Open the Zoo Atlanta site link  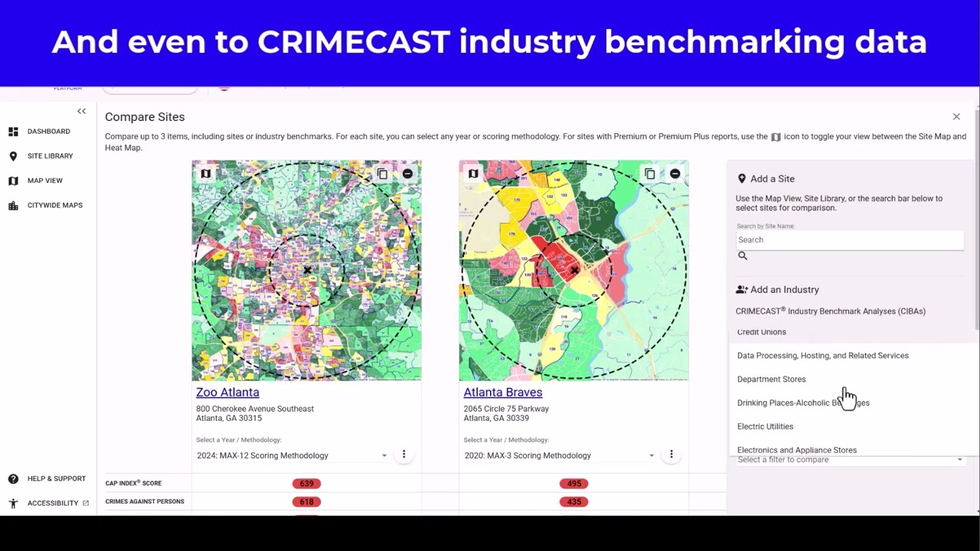[227, 393]
